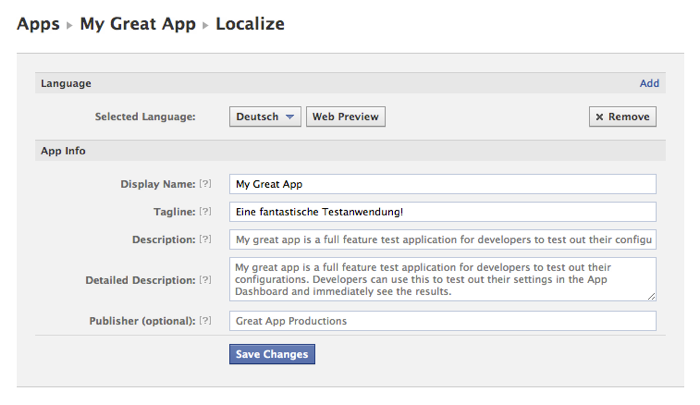
Task: Click the Localize breadcrumb item
Action: [250, 23]
